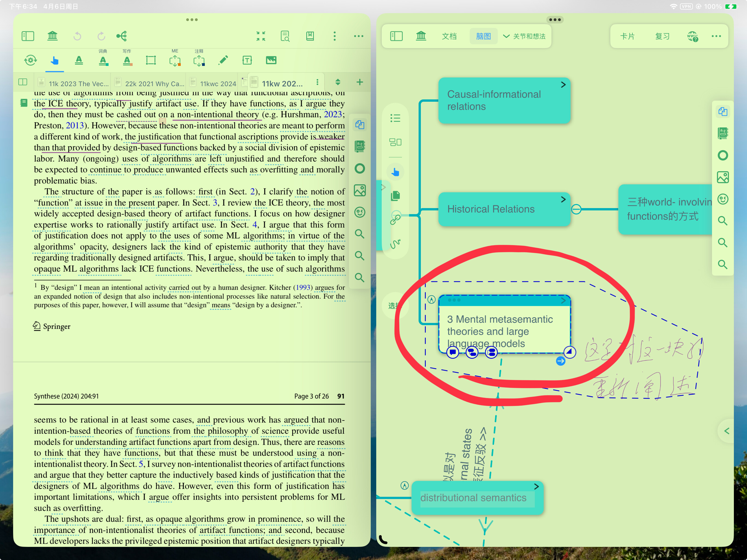Open the library building icon in left pane

(52, 36)
